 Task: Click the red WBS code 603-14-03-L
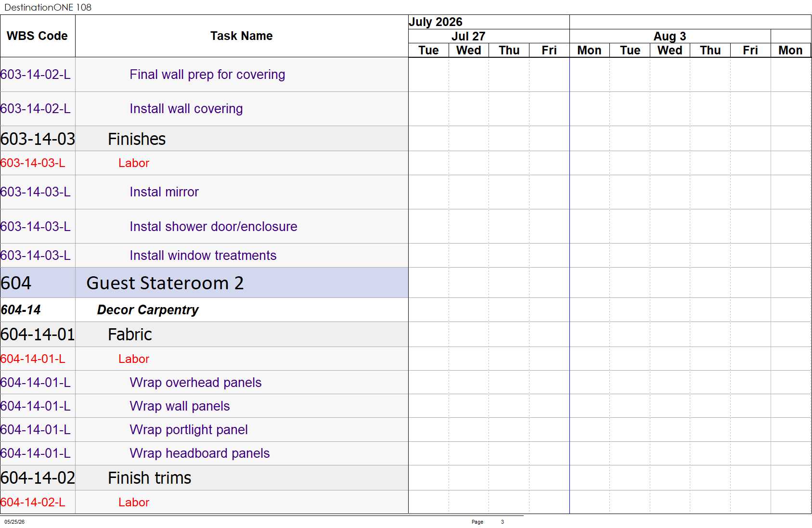pyautogui.click(x=33, y=163)
